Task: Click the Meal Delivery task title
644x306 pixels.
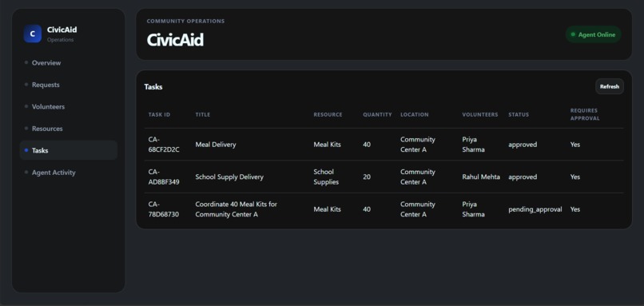Action: 216,145
